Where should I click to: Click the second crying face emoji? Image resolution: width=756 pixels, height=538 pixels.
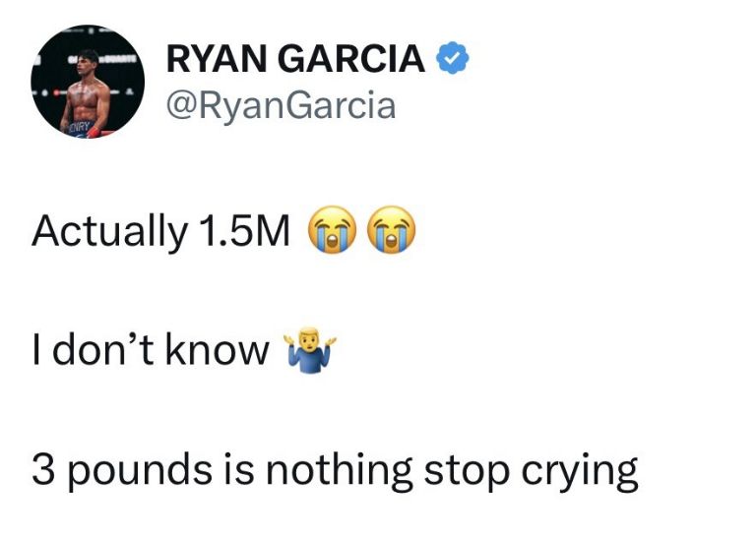tap(392, 230)
